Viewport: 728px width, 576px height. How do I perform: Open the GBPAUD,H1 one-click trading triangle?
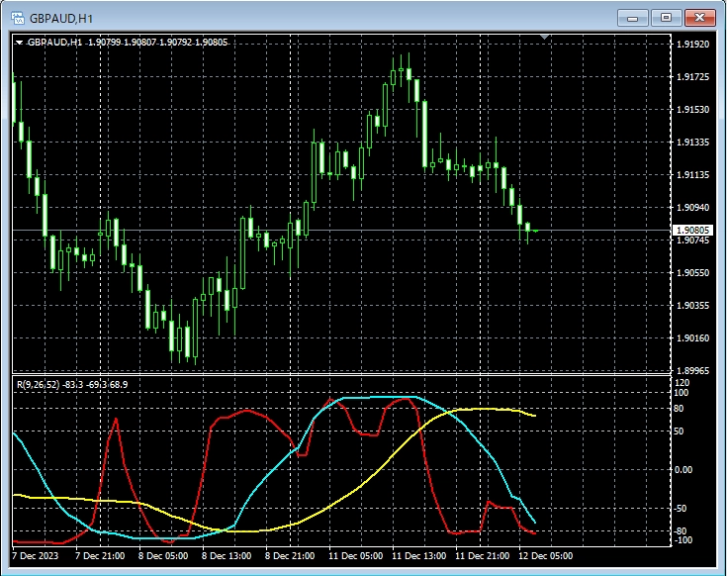pyautogui.click(x=19, y=43)
